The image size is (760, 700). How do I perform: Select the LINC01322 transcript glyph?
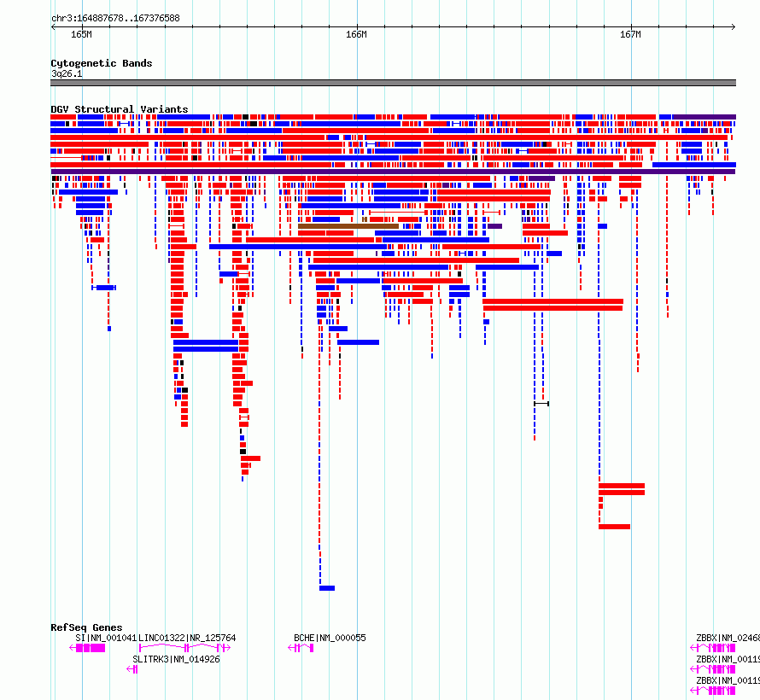click(x=184, y=648)
